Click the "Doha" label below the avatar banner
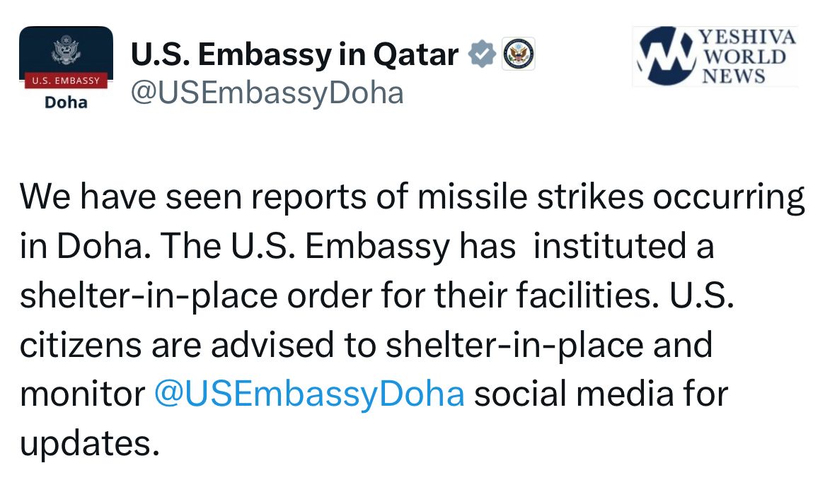The image size is (813, 504). pyautogui.click(x=66, y=102)
